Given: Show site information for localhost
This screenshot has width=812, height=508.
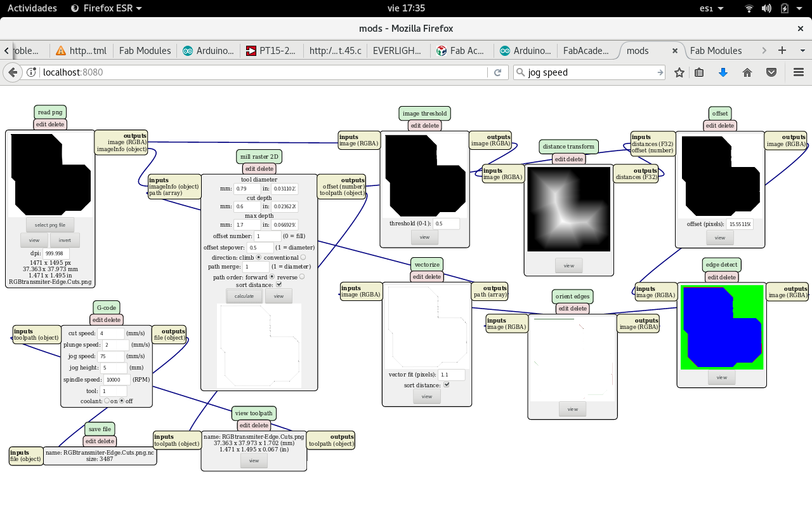Looking at the screenshot, I should (31, 72).
